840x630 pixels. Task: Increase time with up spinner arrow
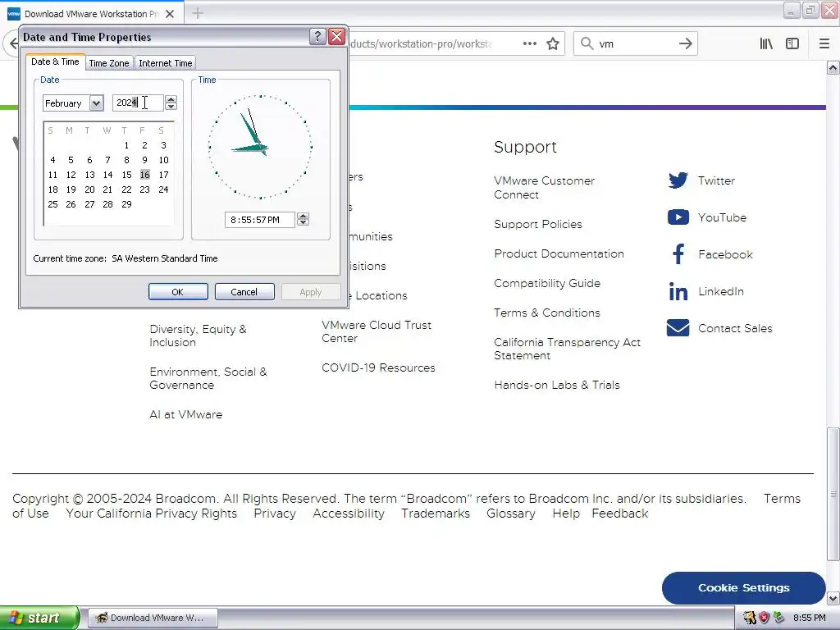click(x=304, y=216)
